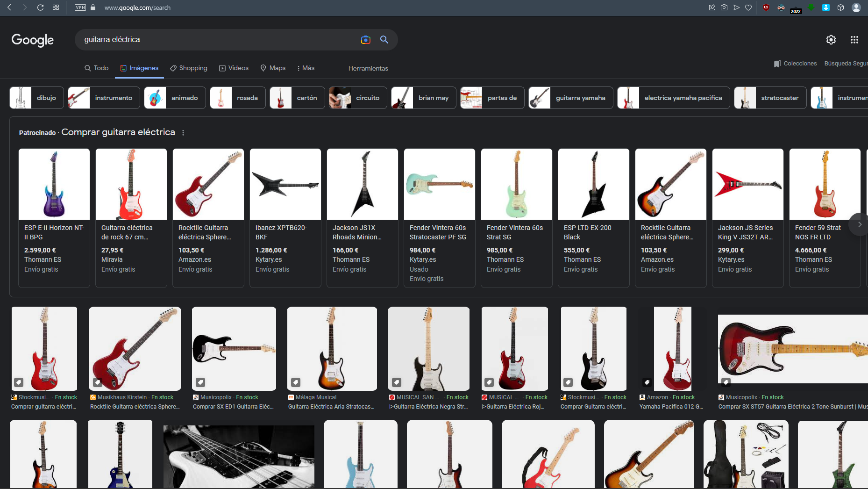Open the Musicopolix SX ED1 black guitar image

click(234, 349)
